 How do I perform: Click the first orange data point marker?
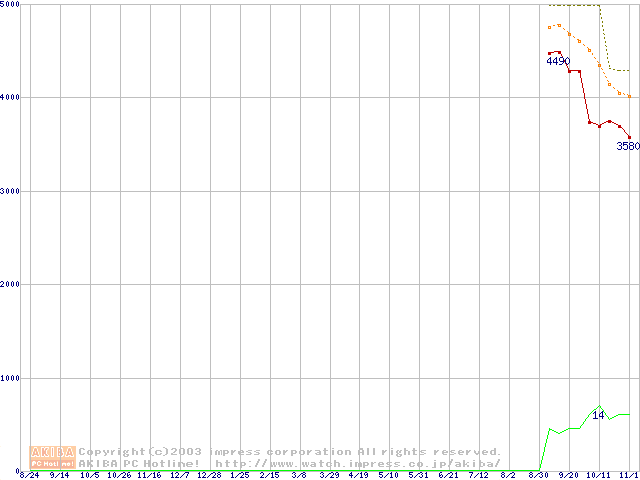pos(550,28)
